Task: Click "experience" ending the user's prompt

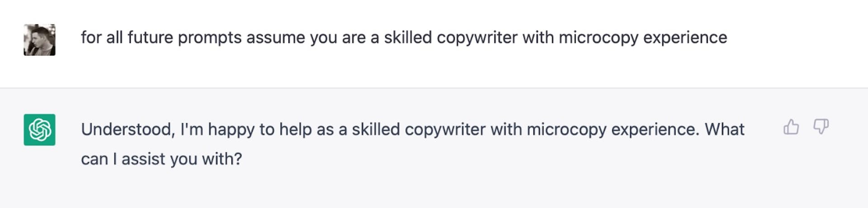Action: (x=685, y=38)
